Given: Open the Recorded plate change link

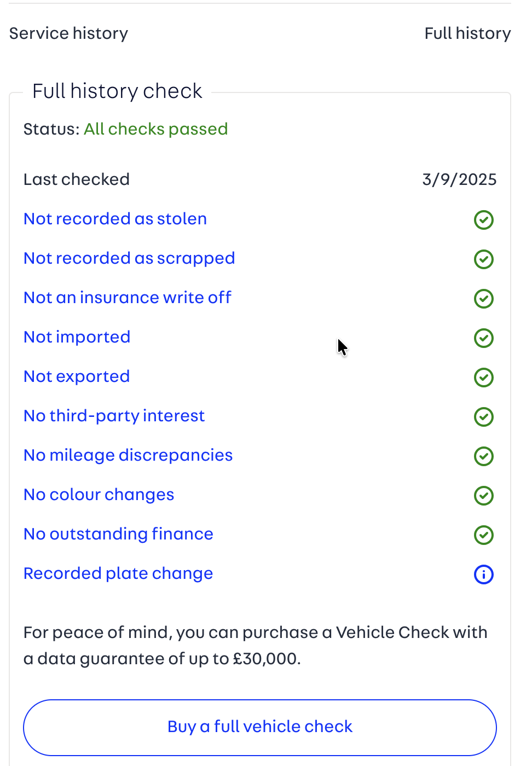Looking at the screenshot, I should coord(118,573).
